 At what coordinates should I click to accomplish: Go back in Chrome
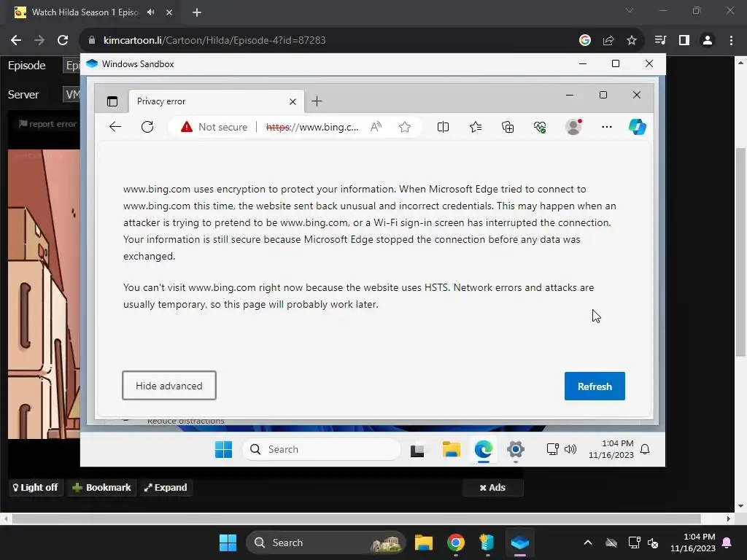coord(16,40)
